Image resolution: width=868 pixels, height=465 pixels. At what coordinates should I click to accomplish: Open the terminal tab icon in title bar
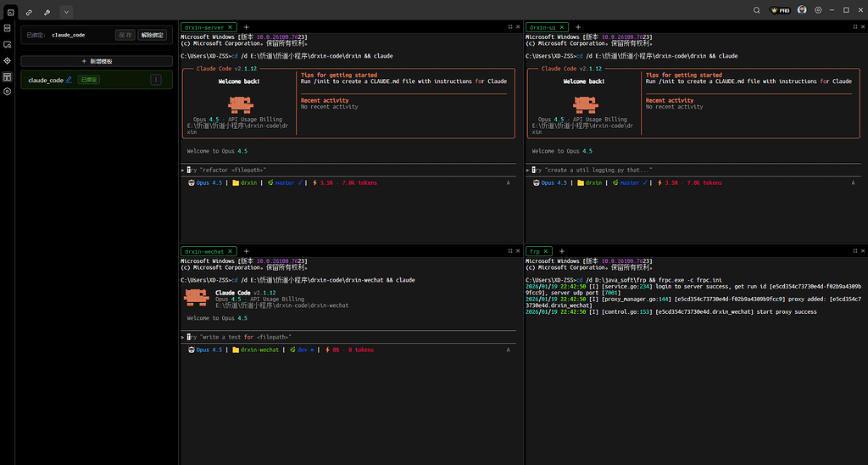tap(10, 12)
